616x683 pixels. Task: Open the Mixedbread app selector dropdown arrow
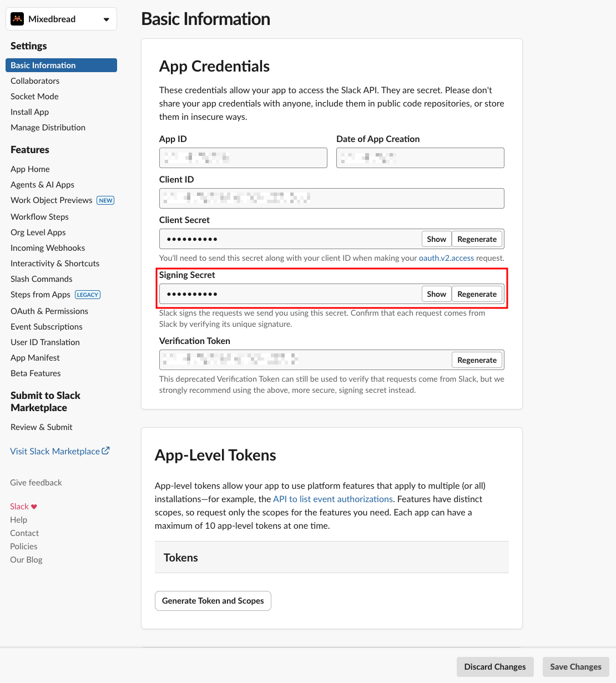106,19
